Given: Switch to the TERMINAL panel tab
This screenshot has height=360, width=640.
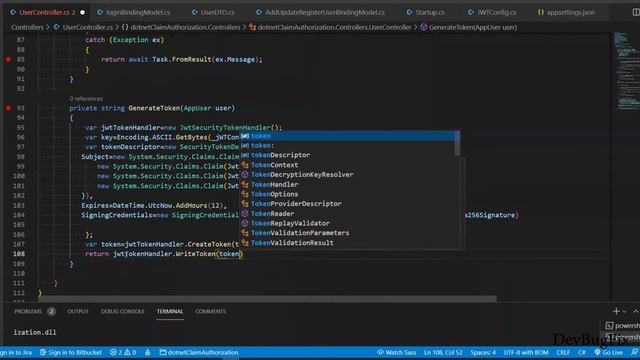Looking at the screenshot, I should [170, 311].
